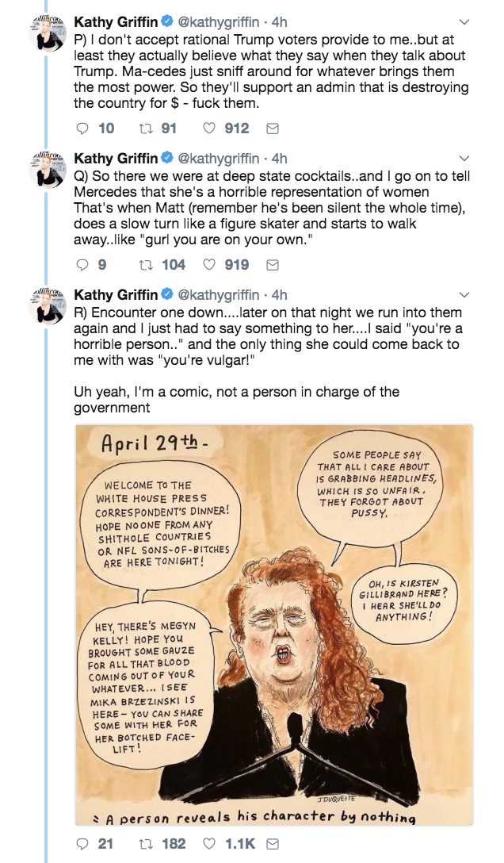Send first tweet via direct message
Viewport: 504px width, 863px height.
[272, 128]
